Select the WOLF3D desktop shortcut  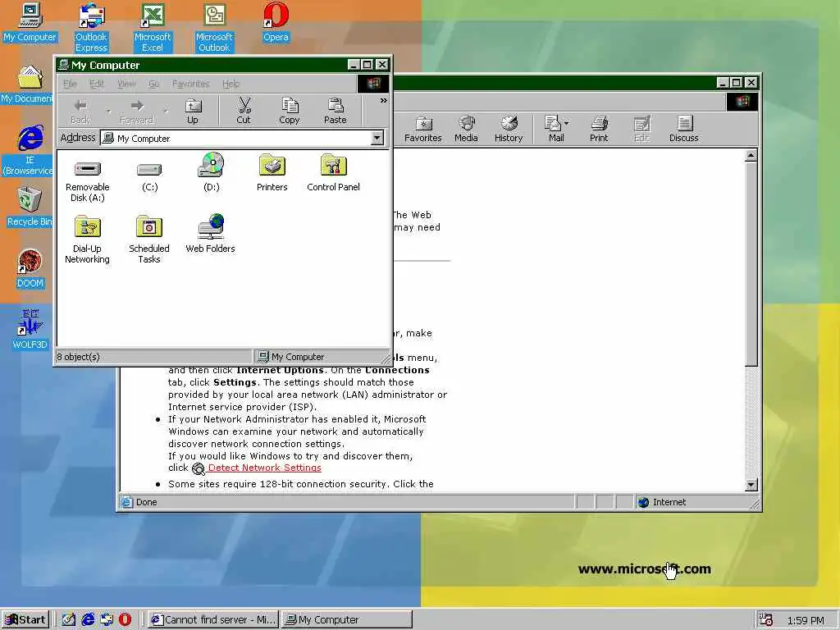(x=30, y=330)
